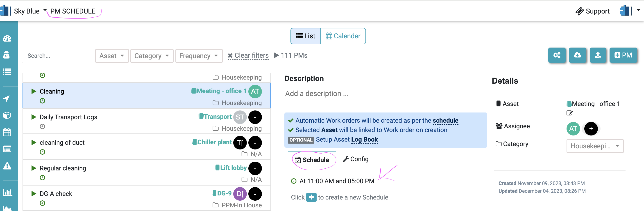This screenshot has height=211, width=644.
Task: Expand the Cleaning PM row arrow
Action: coord(34,91)
